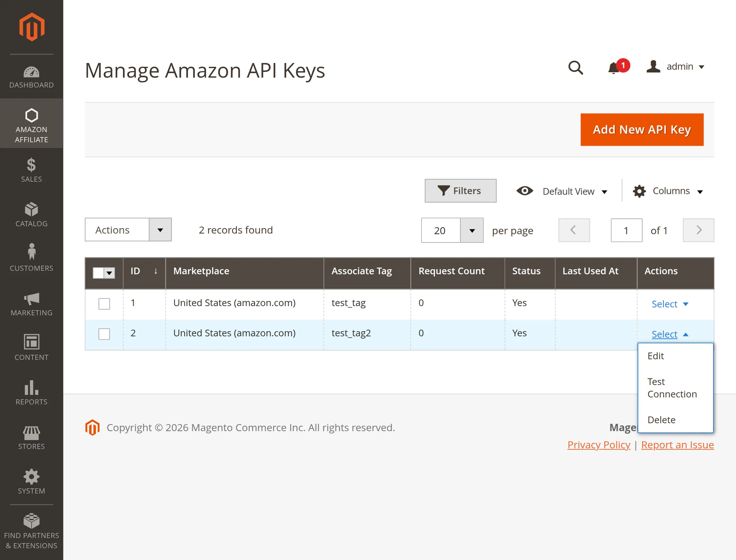The width and height of the screenshot is (736, 560).
Task: Click Add New API Key button
Action: pyautogui.click(x=642, y=129)
